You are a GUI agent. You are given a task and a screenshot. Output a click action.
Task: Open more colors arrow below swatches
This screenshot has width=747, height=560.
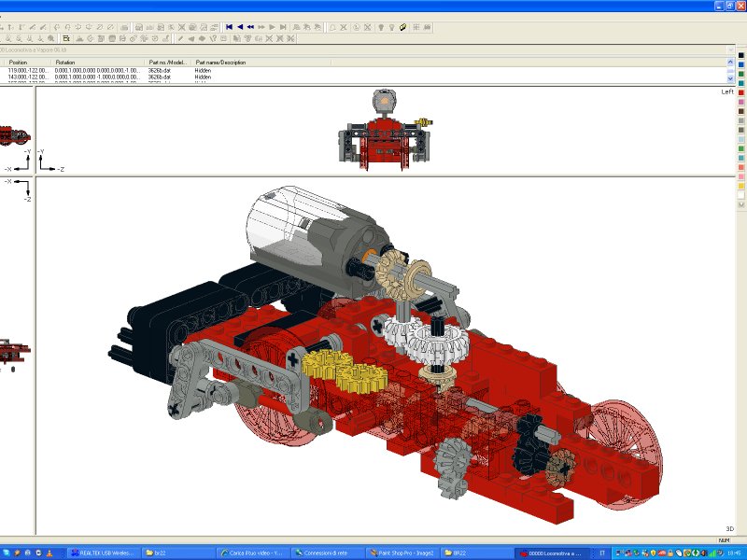tap(740, 204)
